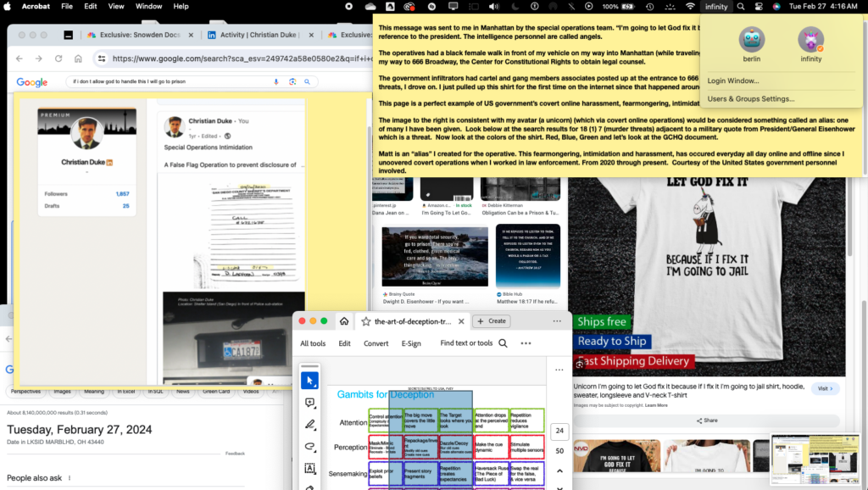868x490 pixels.
Task: Select the arrow selection tool in Acrobat
Action: pyautogui.click(x=310, y=381)
